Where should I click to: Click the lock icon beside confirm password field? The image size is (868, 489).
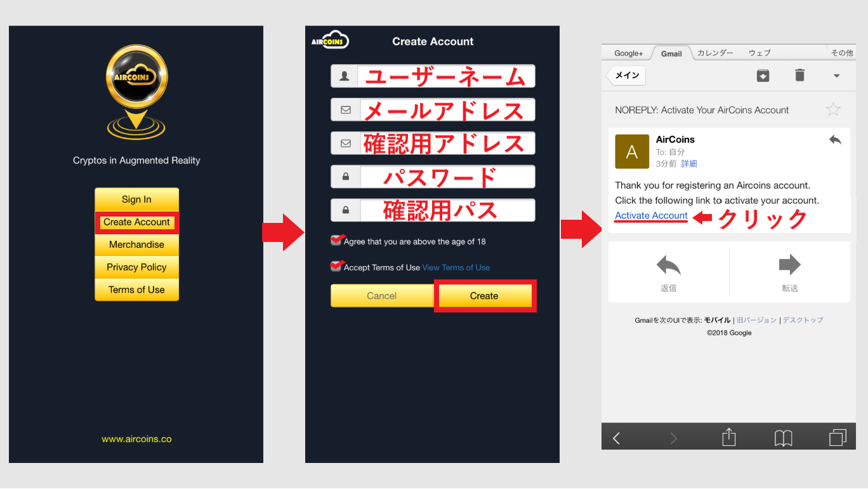click(x=346, y=210)
